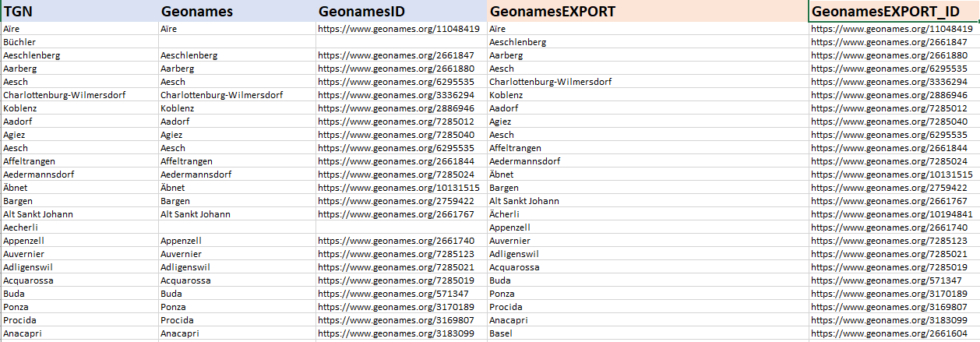Select the Basel cell in GeonamesEXPORT

pos(500,333)
